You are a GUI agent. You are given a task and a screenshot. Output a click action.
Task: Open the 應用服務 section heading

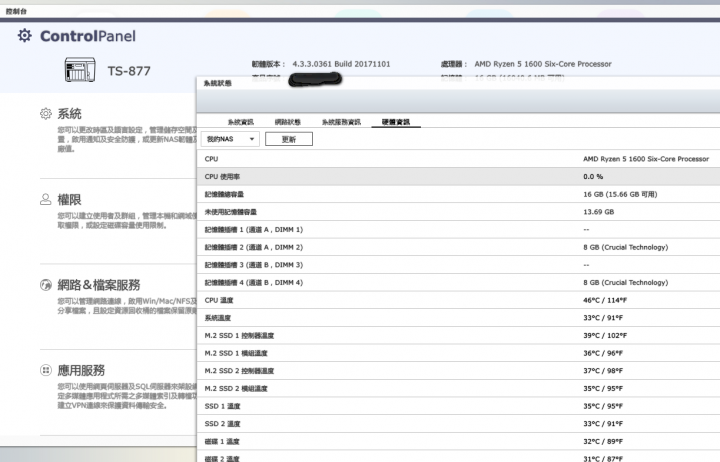(81, 370)
